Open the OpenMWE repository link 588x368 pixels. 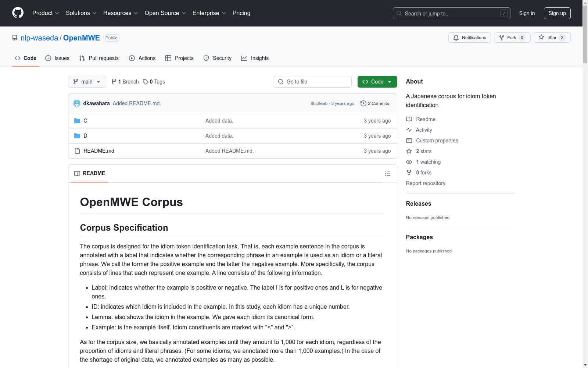82,38
